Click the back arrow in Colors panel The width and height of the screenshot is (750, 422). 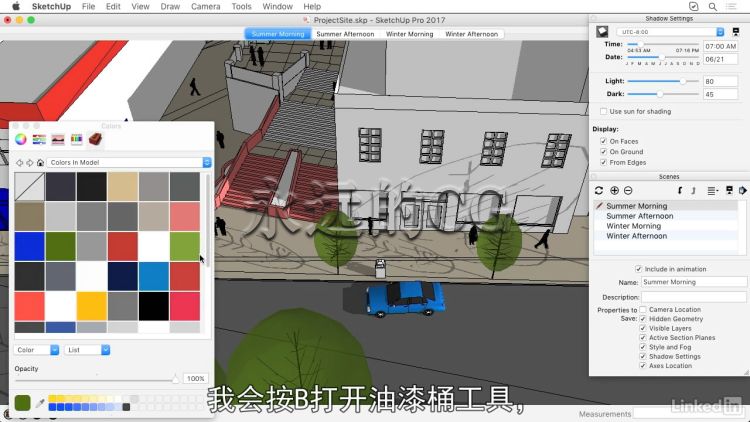[20, 163]
